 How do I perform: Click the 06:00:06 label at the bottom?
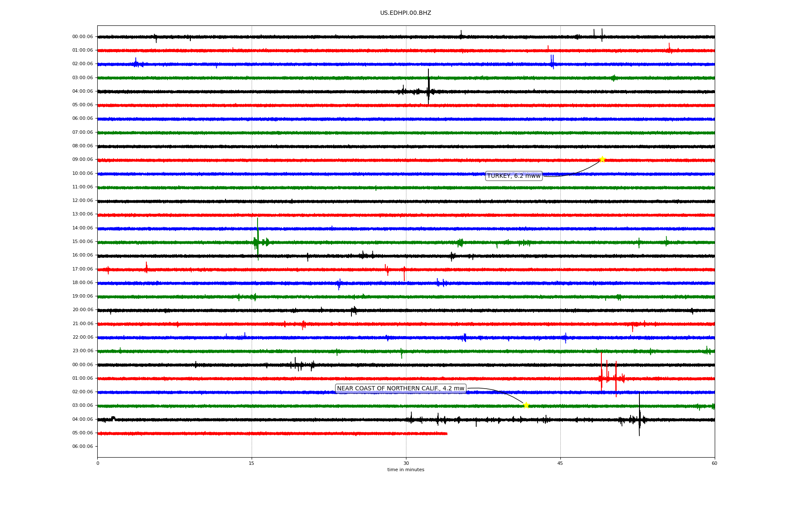pyautogui.click(x=82, y=446)
